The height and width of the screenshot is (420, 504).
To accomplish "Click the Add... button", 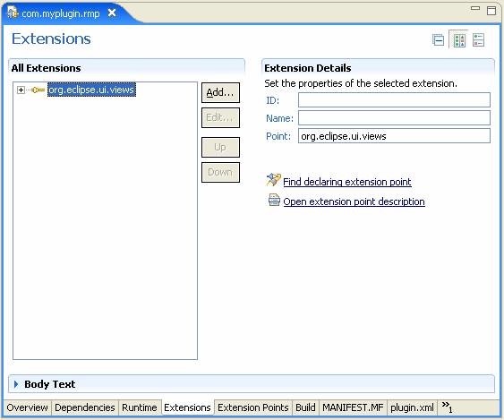I will pos(220,92).
